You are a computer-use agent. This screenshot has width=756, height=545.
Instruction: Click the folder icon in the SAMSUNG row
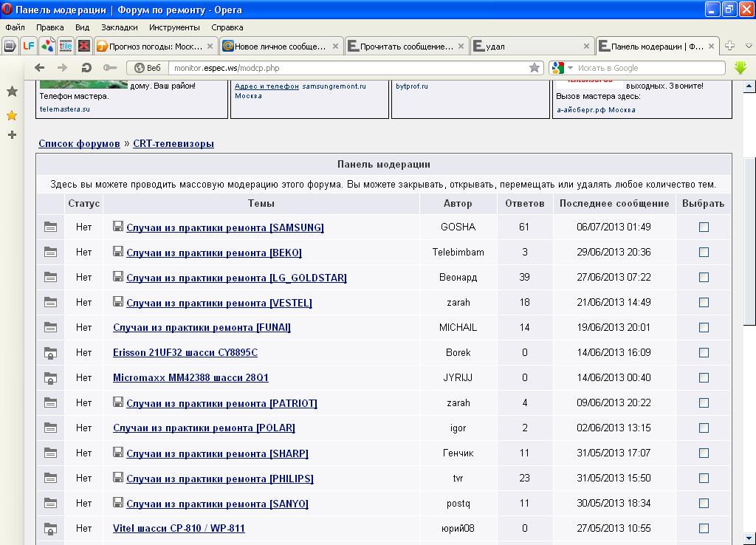[50, 227]
